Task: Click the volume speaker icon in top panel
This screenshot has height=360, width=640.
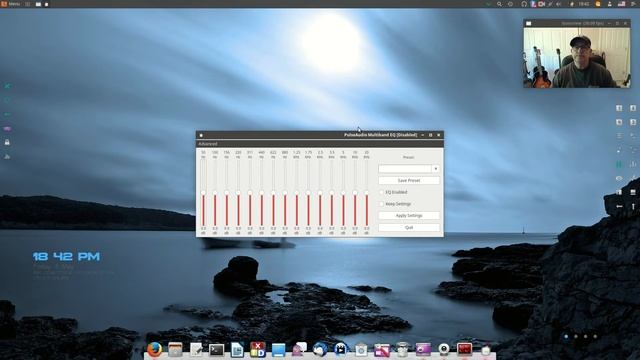Action: coord(558,4)
